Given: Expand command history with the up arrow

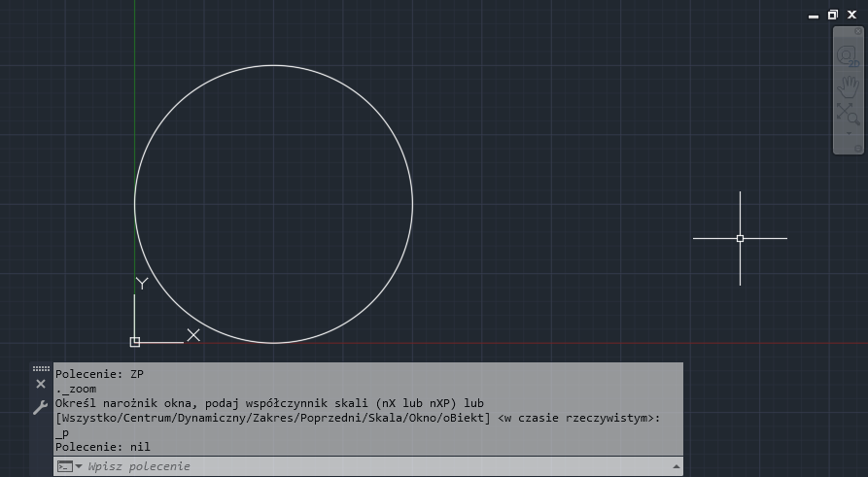Looking at the screenshot, I should coord(676,467).
